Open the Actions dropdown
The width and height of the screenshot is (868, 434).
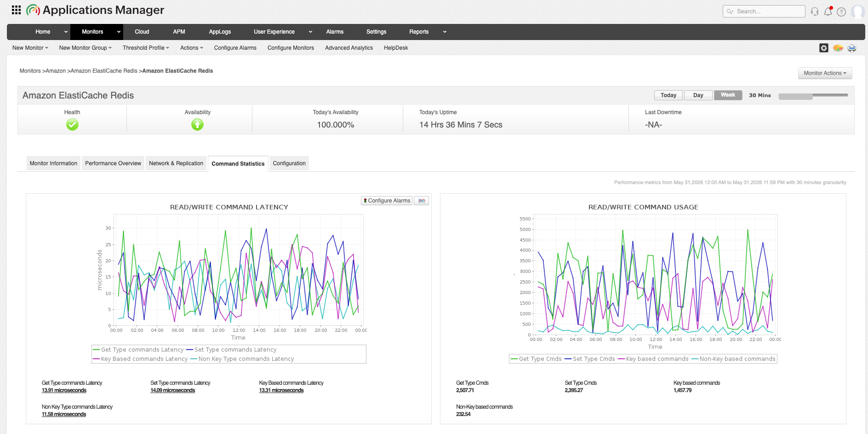192,48
